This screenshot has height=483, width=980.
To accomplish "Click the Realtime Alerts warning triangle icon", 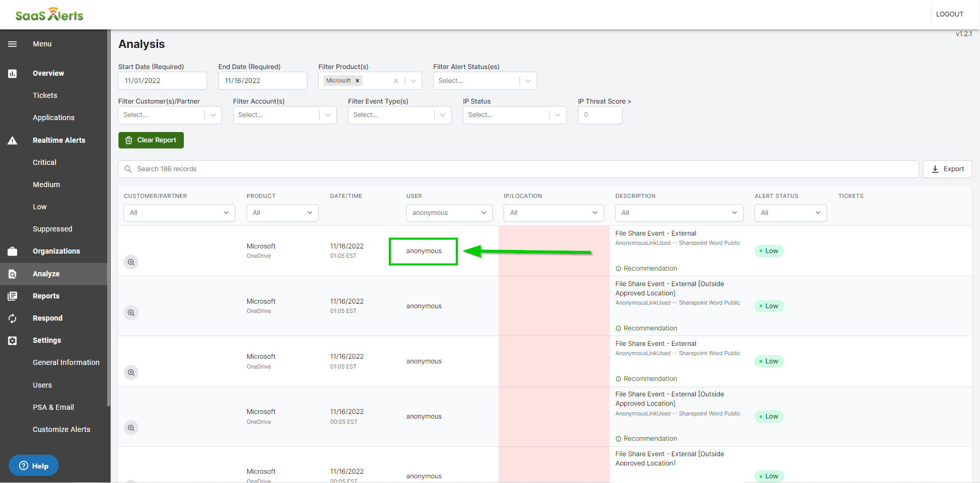I will click(x=12, y=140).
